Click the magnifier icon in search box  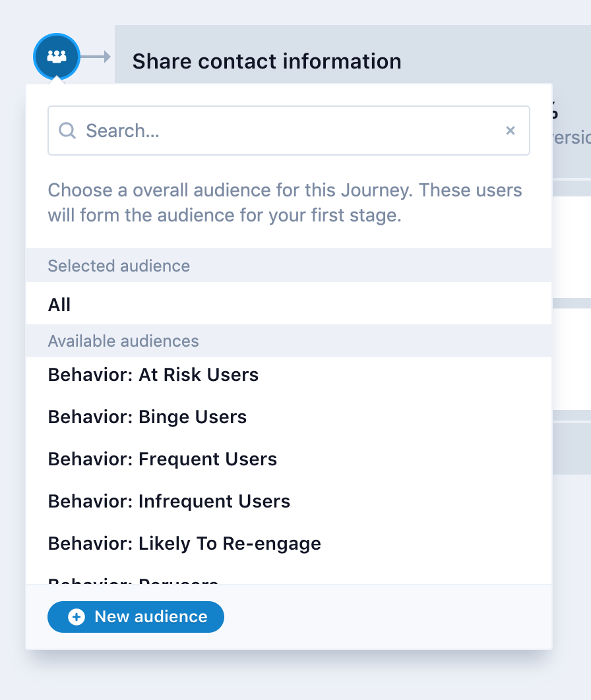point(67,131)
